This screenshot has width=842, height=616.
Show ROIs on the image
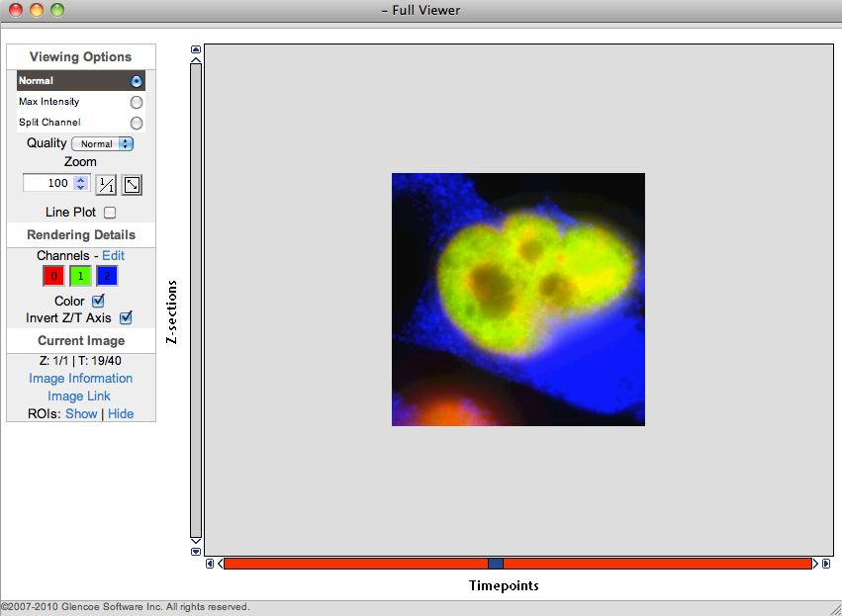pyautogui.click(x=81, y=414)
